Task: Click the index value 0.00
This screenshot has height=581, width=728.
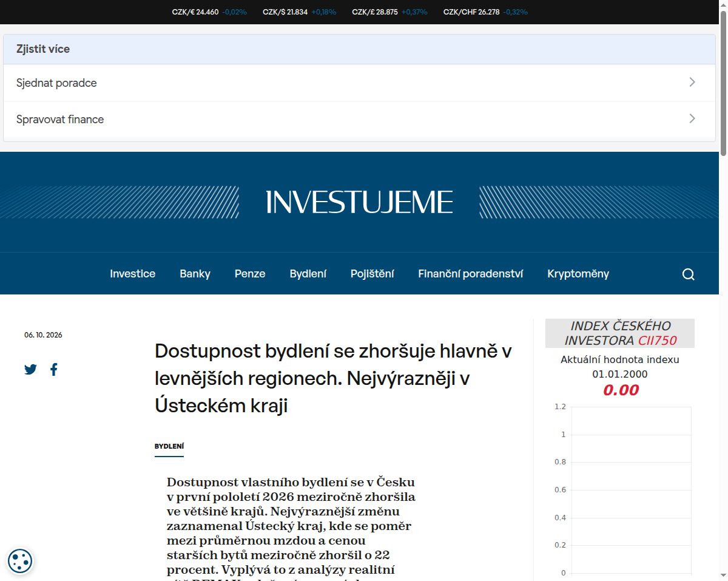Action: click(621, 390)
